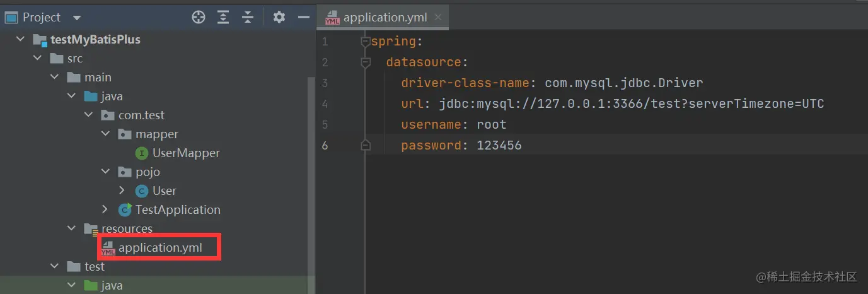868x294 pixels.
Task: Close the application.yml tab
Action: click(439, 18)
